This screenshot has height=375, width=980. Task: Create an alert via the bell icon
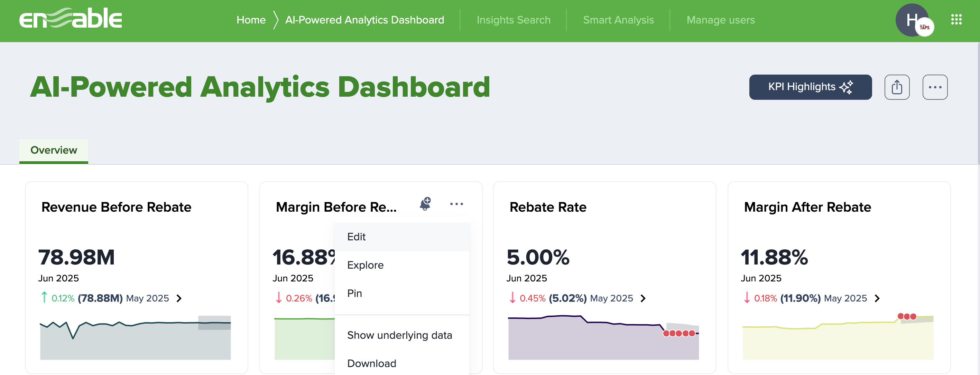click(425, 204)
